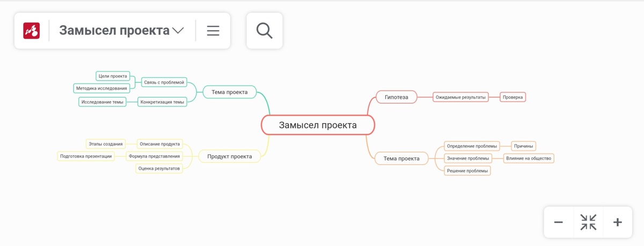
Task: Select the "Влияние на общество" node
Action: click(x=529, y=158)
